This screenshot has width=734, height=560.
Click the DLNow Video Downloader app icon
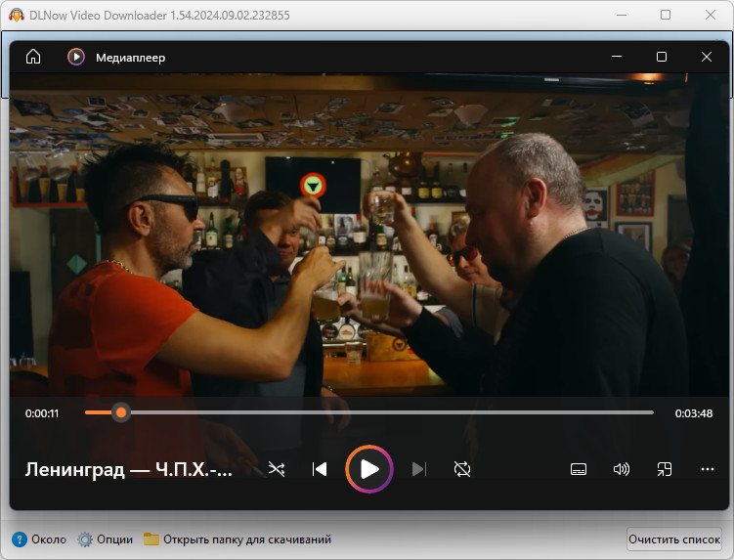(17, 15)
